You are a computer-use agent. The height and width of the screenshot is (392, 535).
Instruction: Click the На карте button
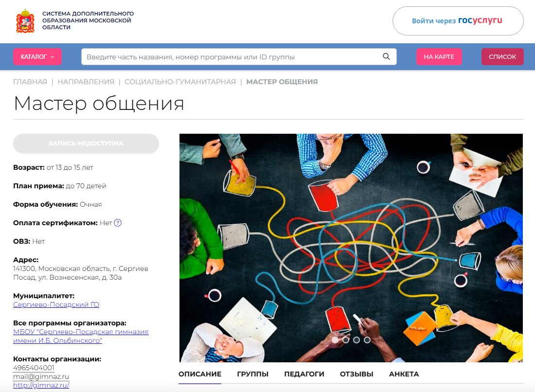[439, 56]
